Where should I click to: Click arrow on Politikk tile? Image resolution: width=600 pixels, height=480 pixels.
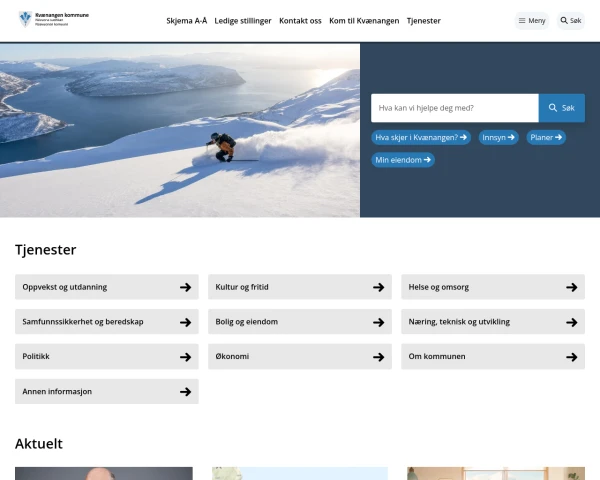[x=186, y=357]
